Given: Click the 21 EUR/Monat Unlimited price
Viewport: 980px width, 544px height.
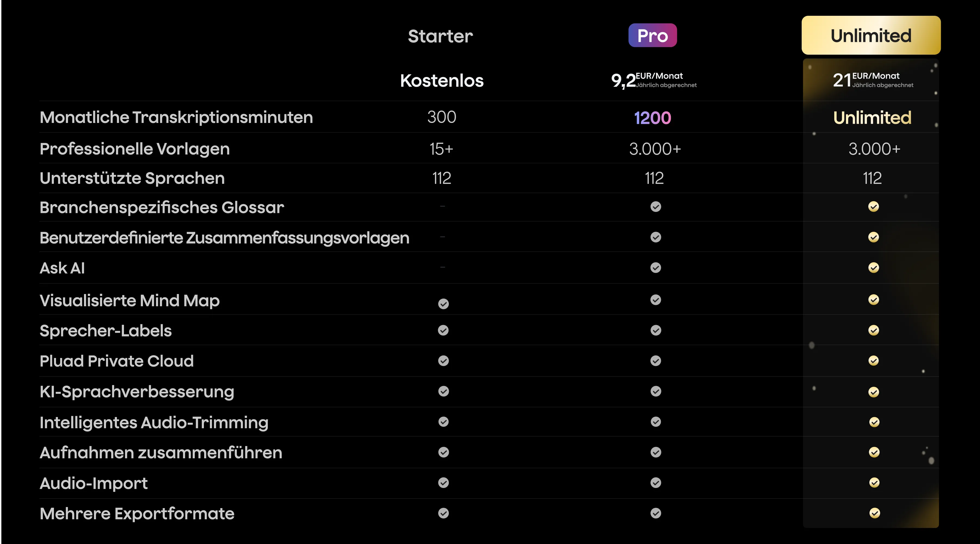Looking at the screenshot, I should tap(873, 80).
